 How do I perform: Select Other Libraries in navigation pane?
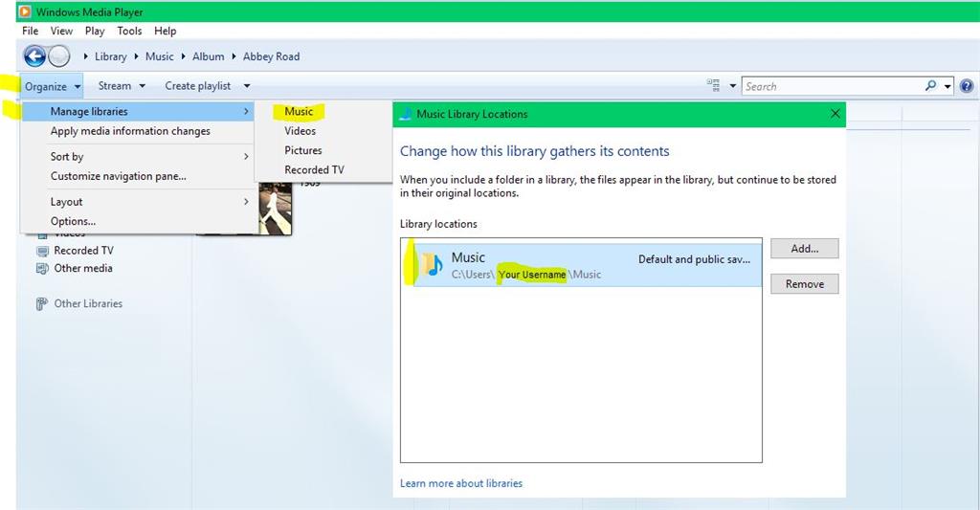tap(88, 303)
